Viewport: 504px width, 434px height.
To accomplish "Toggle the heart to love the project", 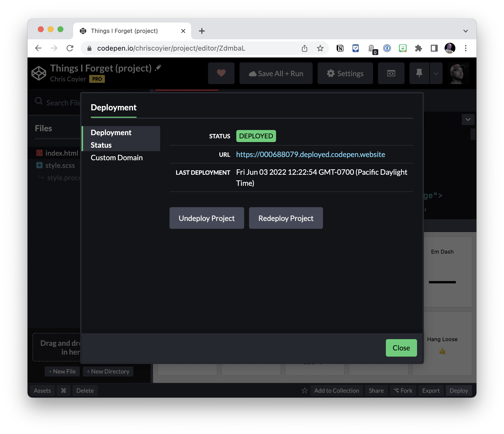I will pyautogui.click(x=221, y=73).
